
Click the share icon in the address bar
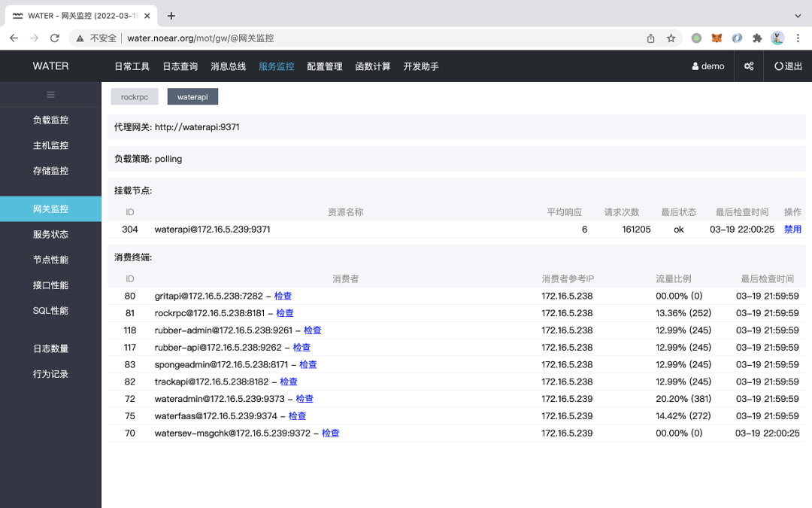[650, 38]
